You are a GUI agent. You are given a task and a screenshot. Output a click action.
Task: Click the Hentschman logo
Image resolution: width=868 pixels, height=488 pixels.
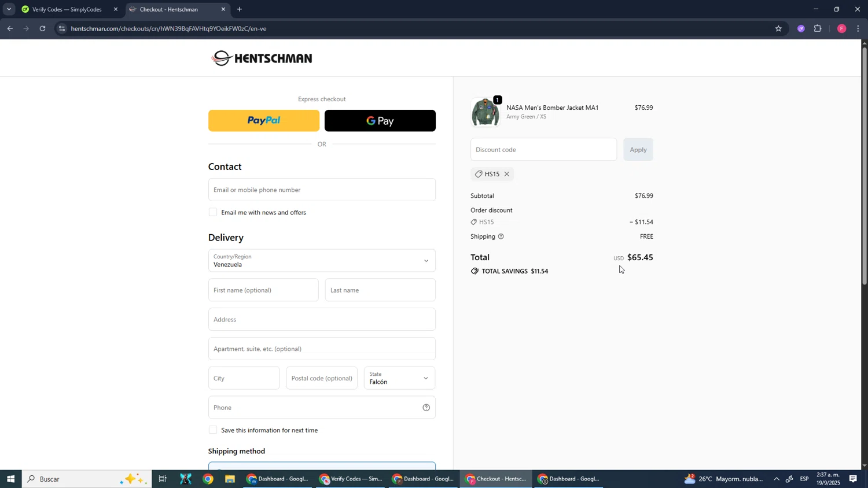pyautogui.click(x=262, y=58)
